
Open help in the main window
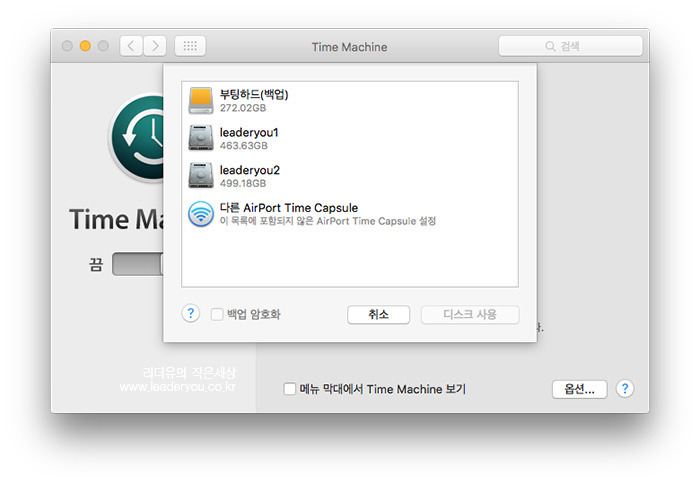pos(625,389)
